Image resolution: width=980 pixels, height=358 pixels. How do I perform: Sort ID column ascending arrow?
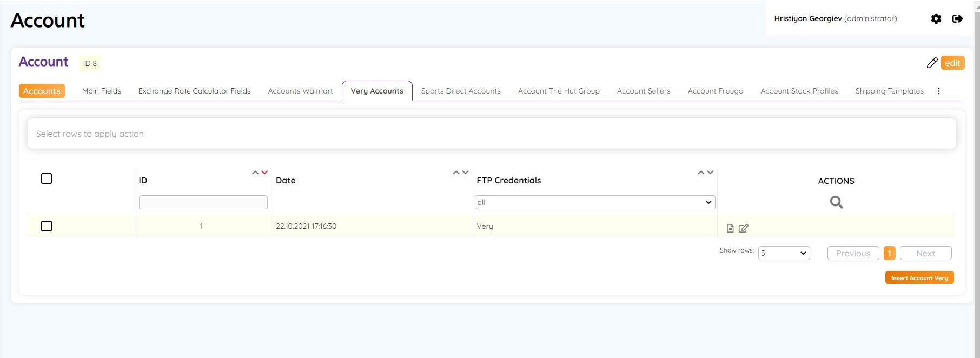click(255, 173)
